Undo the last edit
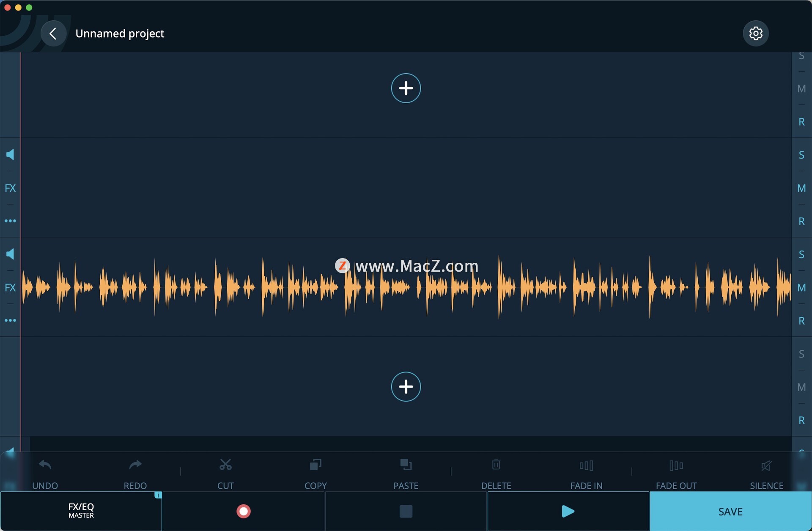Image resolution: width=812 pixels, height=531 pixels. coord(45,474)
